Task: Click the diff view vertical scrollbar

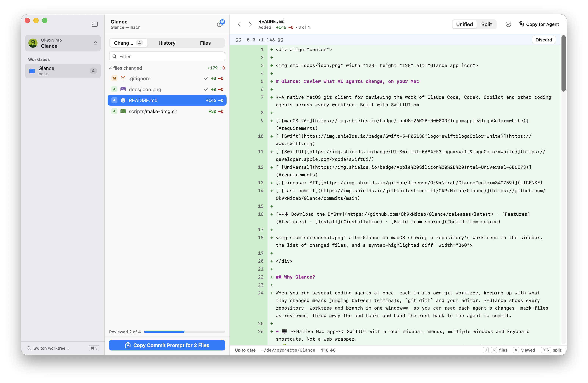Action: [563, 64]
